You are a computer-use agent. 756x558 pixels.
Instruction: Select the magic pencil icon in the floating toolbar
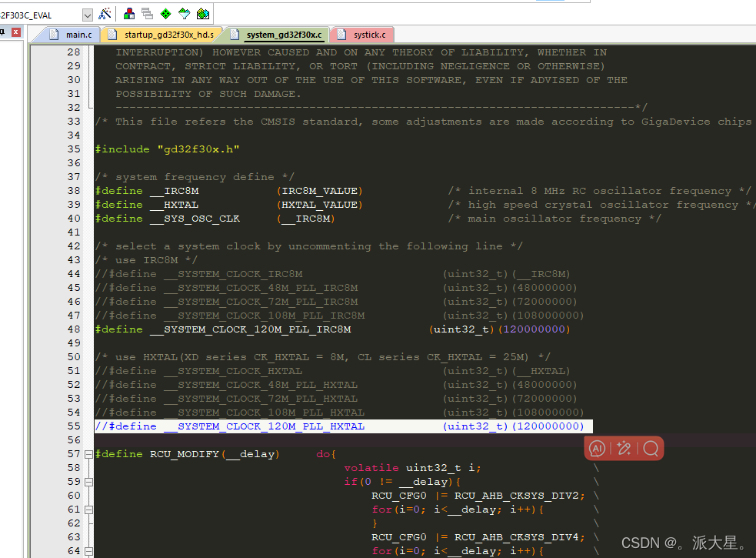[624, 448]
